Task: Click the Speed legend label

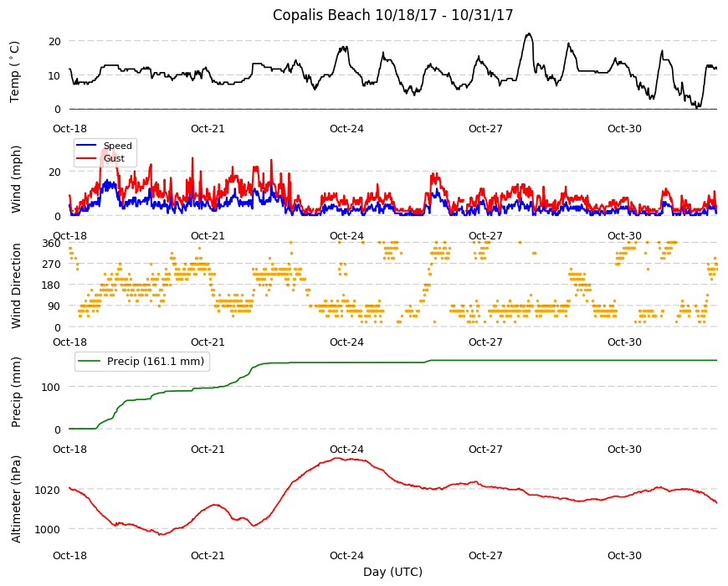Action: [x=118, y=146]
